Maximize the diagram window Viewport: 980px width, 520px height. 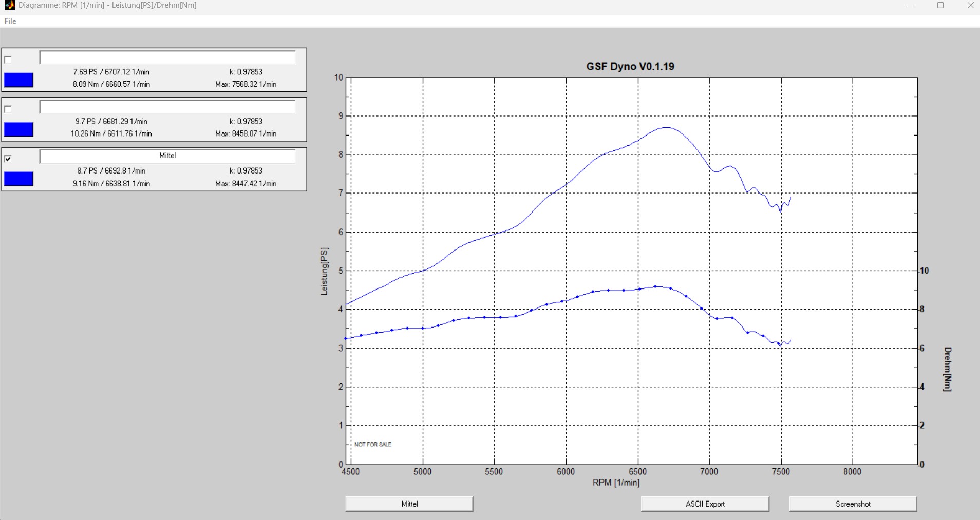940,6
